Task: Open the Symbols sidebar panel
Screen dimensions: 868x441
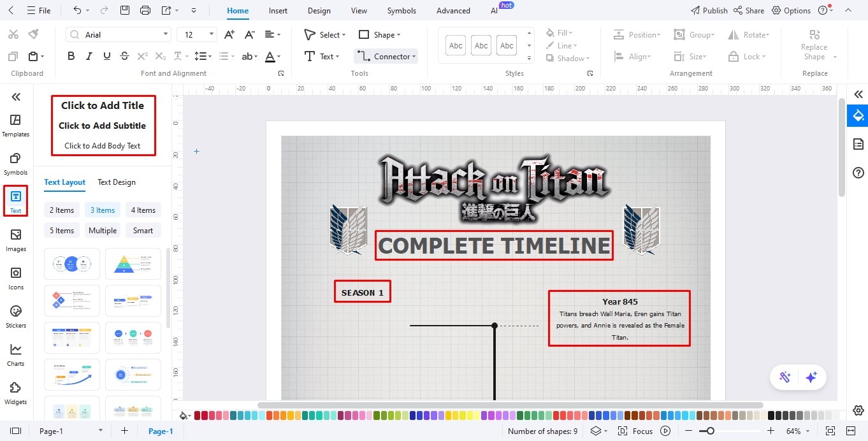Action: 15,164
